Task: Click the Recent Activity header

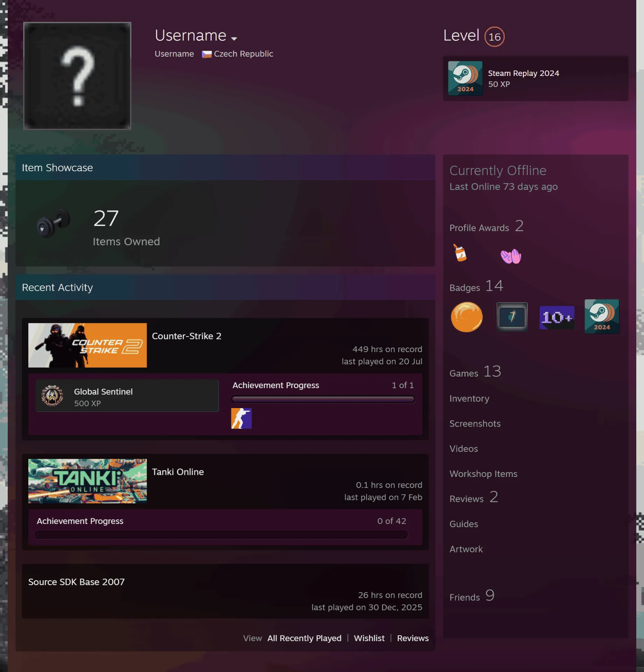Action: [x=225, y=287]
